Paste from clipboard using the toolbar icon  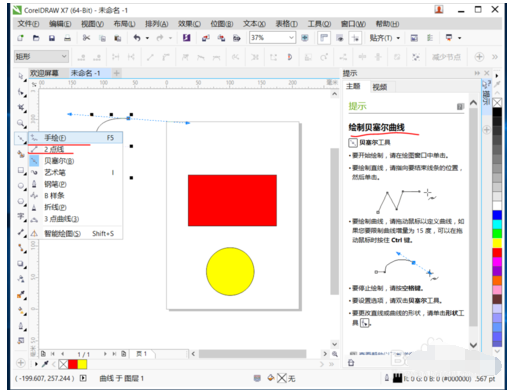(118, 38)
